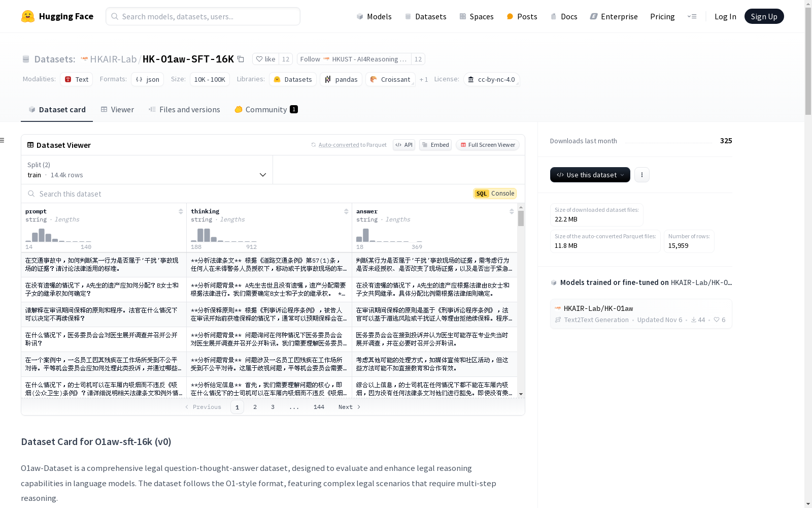Click the like count 12
This screenshot has height=508, width=812.
(x=286, y=59)
